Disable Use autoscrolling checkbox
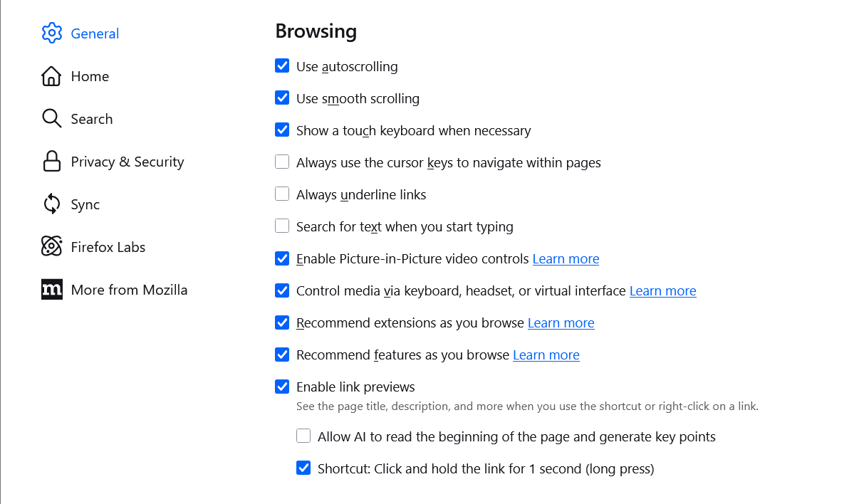The width and height of the screenshot is (859, 504). (x=282, y=66)
